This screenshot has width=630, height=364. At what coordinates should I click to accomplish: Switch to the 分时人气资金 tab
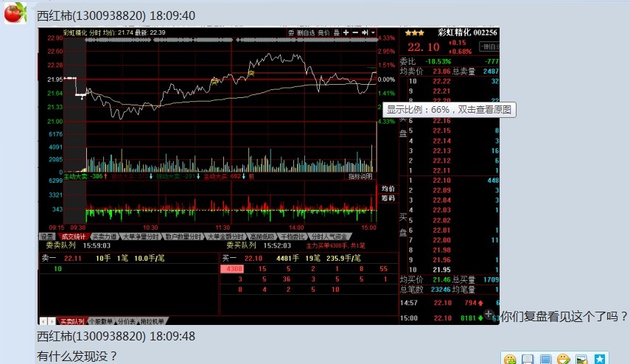[329, 237]
